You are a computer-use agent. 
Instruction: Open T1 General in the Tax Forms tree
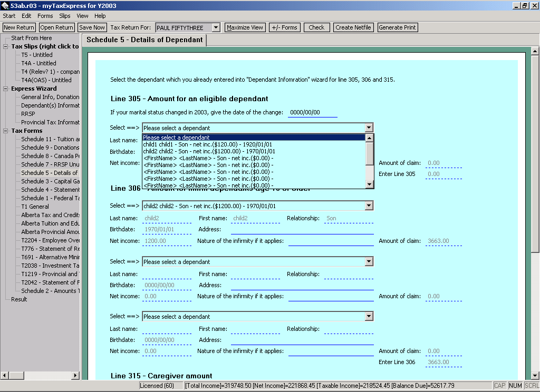point(35,207)
